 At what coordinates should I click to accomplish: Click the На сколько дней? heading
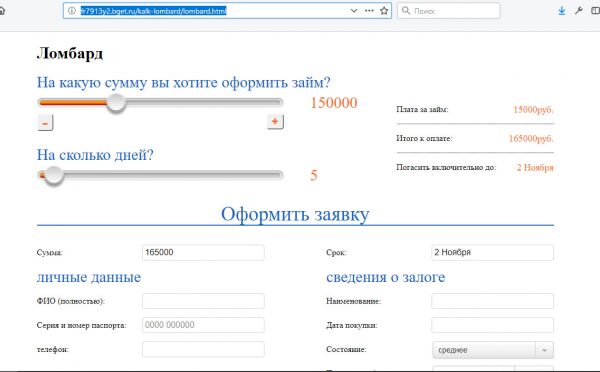click(95, 155)
